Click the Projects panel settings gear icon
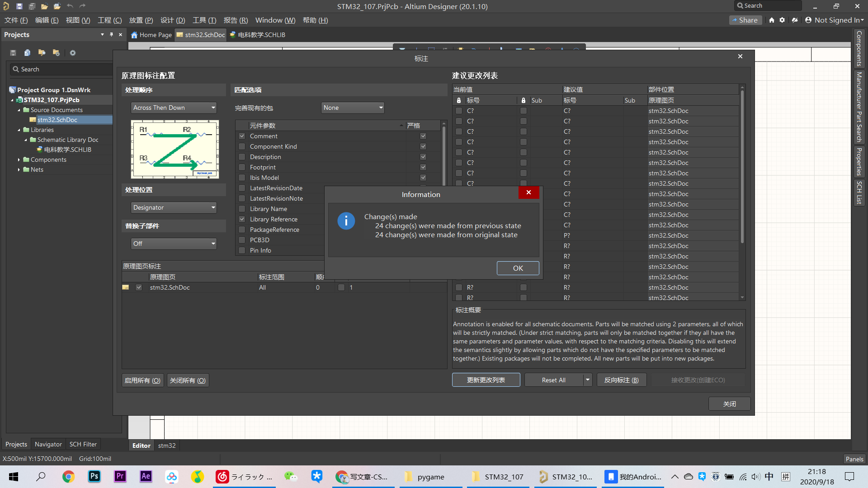Screen dimensions: 868x488 coord(73,53)
